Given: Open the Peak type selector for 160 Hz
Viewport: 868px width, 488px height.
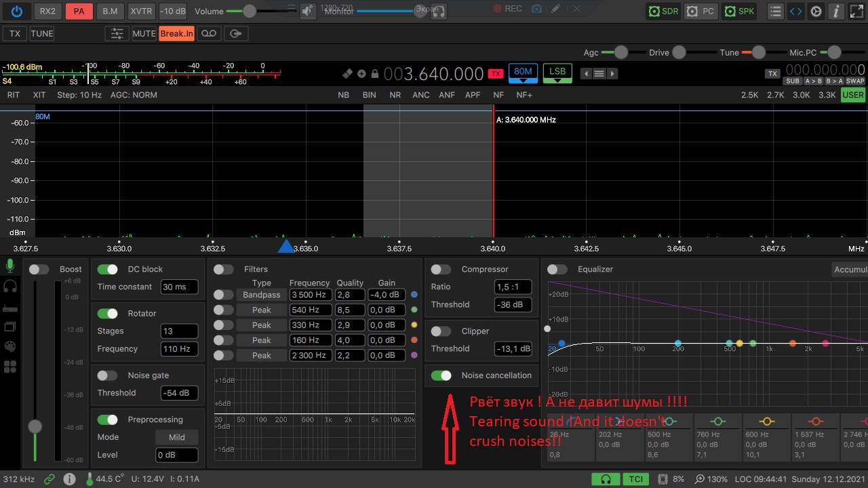Looking at the screenshot, I should (x=261, y=340).
